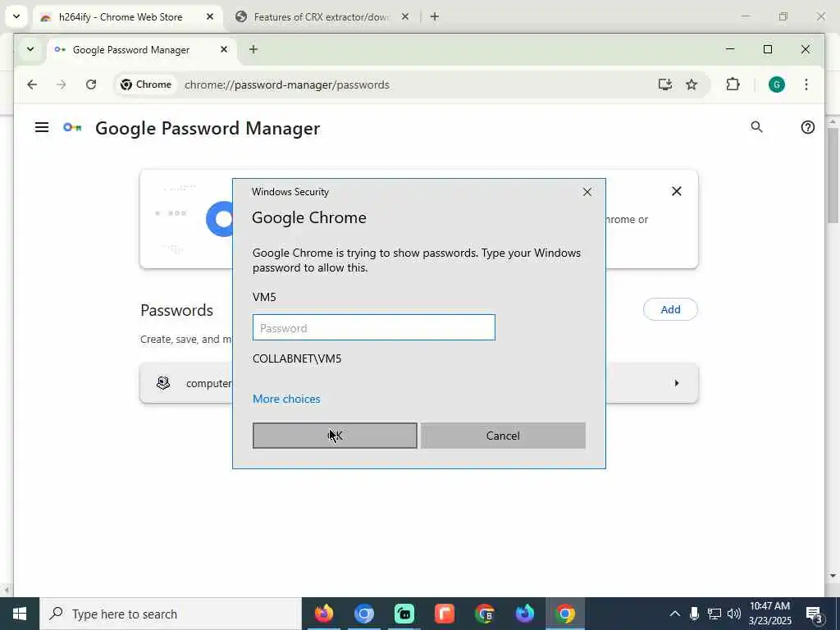Click the More choices link
The width and height of the screenshot is (840, 630).
(286, 399)
